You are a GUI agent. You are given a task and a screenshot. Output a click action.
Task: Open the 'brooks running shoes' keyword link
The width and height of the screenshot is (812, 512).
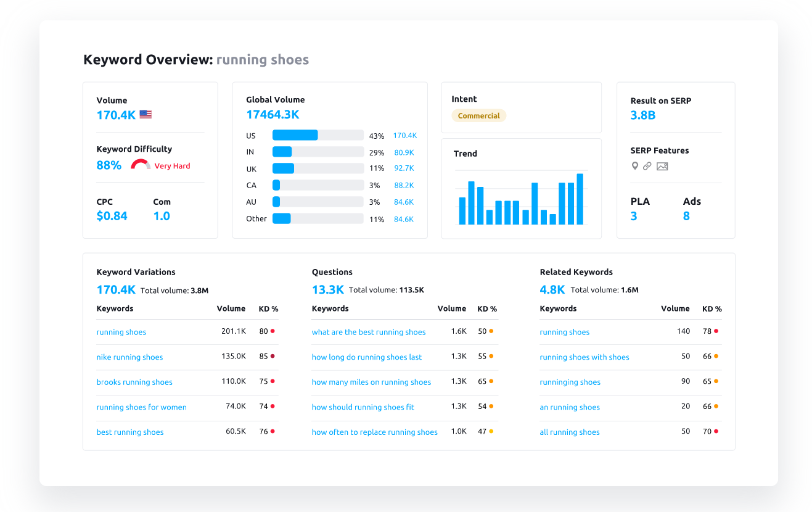point(134,382)
